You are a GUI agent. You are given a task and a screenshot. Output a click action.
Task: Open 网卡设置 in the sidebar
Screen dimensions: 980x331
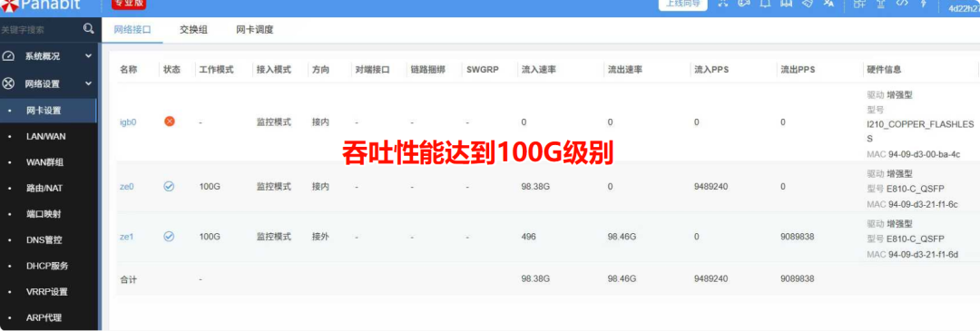(48, 111)
